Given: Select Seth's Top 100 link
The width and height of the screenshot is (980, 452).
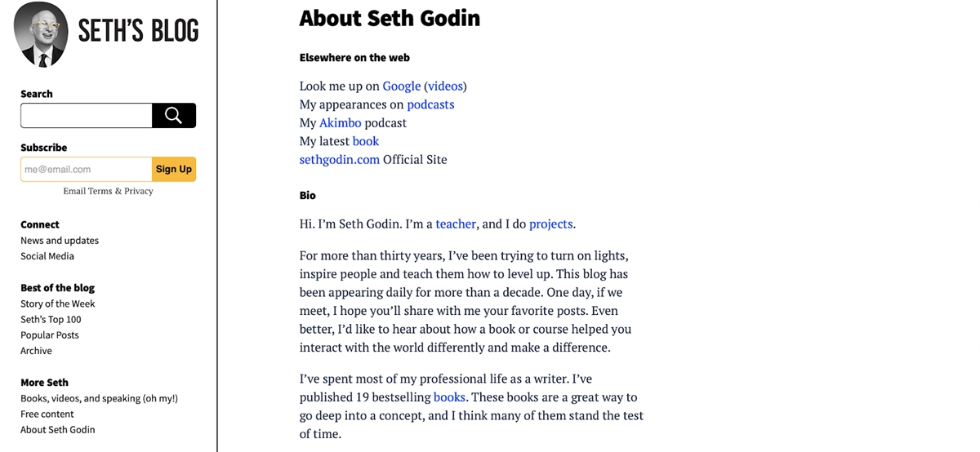Looking at the screenshot, I should click(51, 319).
